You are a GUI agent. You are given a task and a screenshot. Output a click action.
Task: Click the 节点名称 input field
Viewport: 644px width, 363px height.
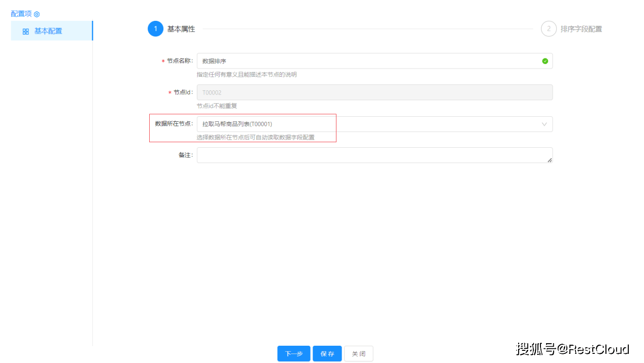(375, 61)
